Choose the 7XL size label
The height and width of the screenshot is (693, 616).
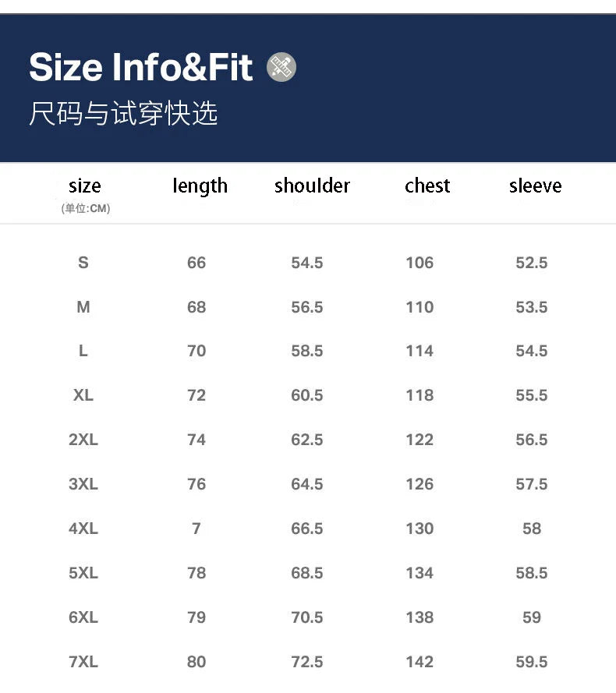coord(83,662)
